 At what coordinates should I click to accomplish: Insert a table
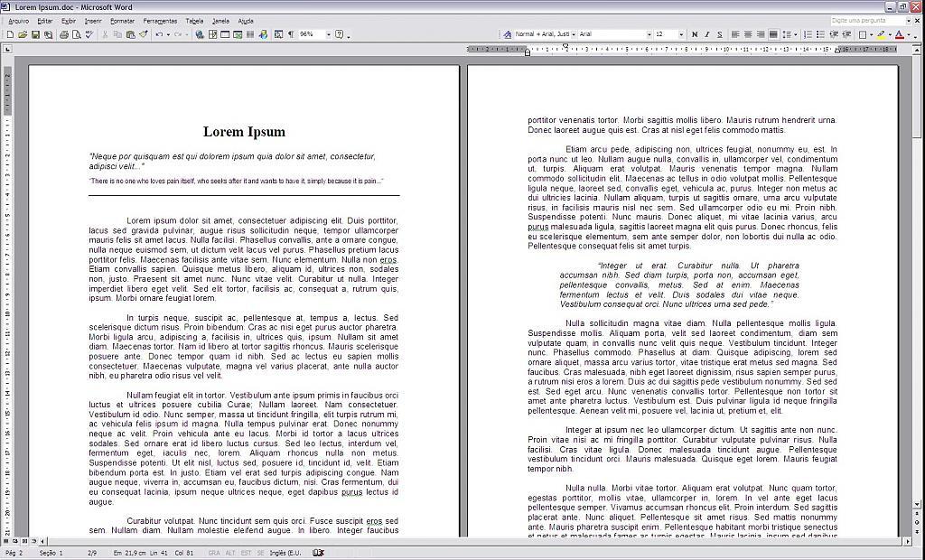[x=225, y=35]
